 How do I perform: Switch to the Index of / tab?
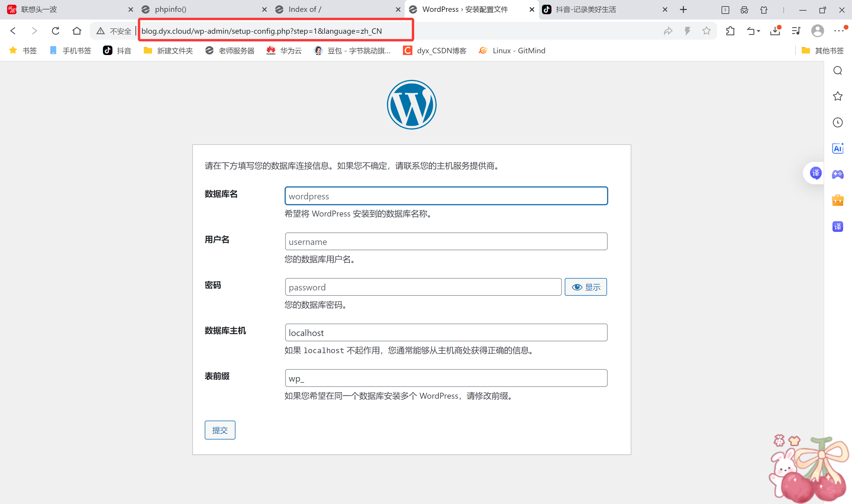[x=304, y=9]
